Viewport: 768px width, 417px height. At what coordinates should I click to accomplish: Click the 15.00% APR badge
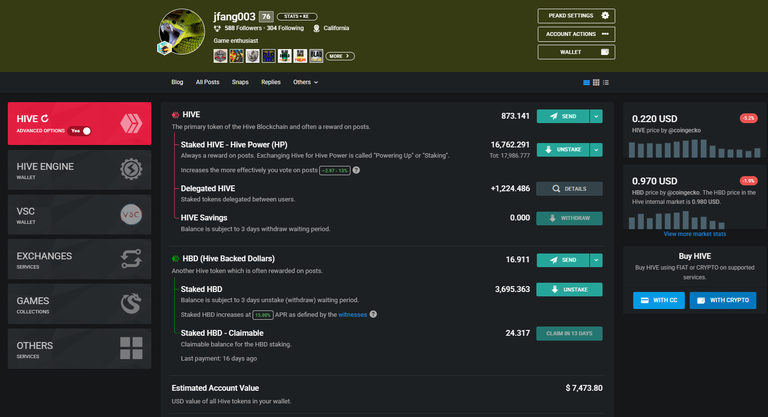pyautogui.click(x=263, y=315)
